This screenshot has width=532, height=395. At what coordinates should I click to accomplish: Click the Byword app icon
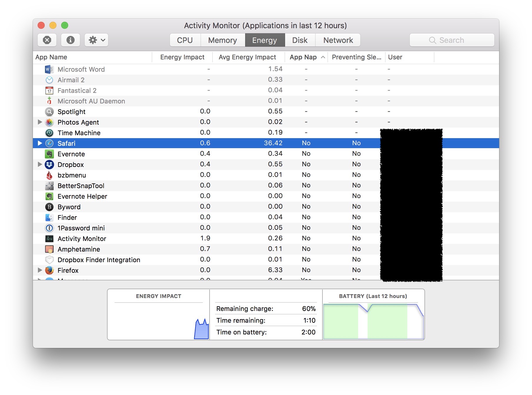click(49, 207)
